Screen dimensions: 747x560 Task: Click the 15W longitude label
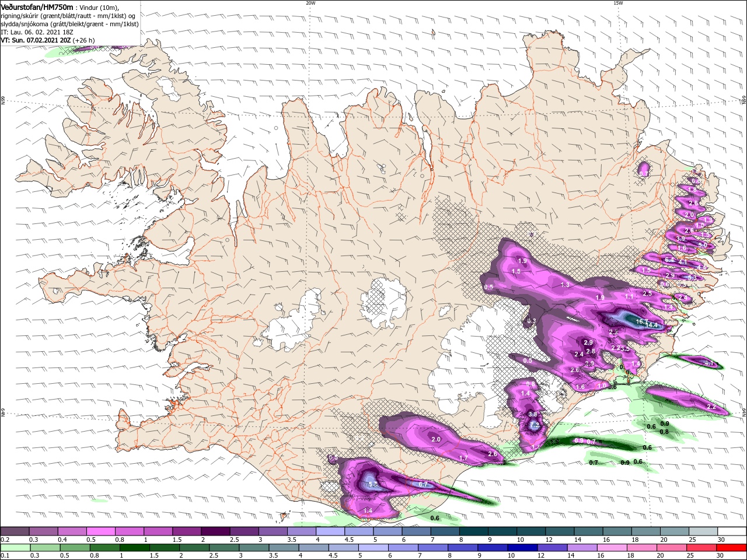pyautogui.click(x=618, y=3)
